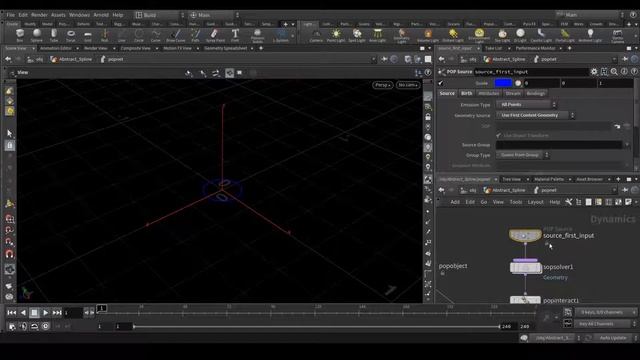Select the viewport Select tool arrow
Screen dimensions: 640x360
pos(10,133)
